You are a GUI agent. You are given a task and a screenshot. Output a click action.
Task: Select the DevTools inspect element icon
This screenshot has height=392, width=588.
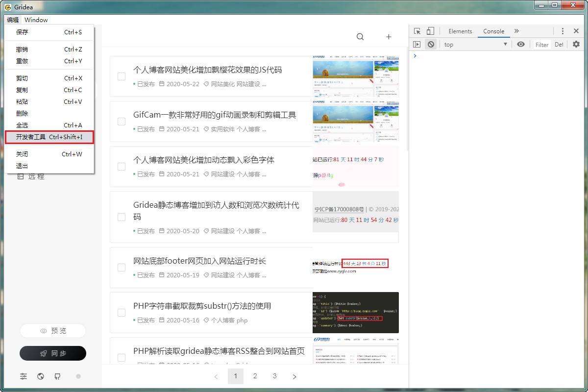(417, 31)
